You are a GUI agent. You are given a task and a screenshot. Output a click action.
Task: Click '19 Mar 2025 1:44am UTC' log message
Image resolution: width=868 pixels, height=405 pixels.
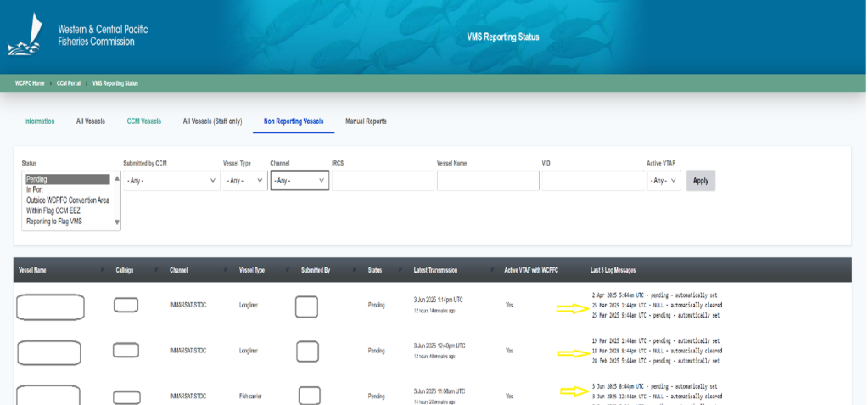pyautogui.click(x=655, y=340)
